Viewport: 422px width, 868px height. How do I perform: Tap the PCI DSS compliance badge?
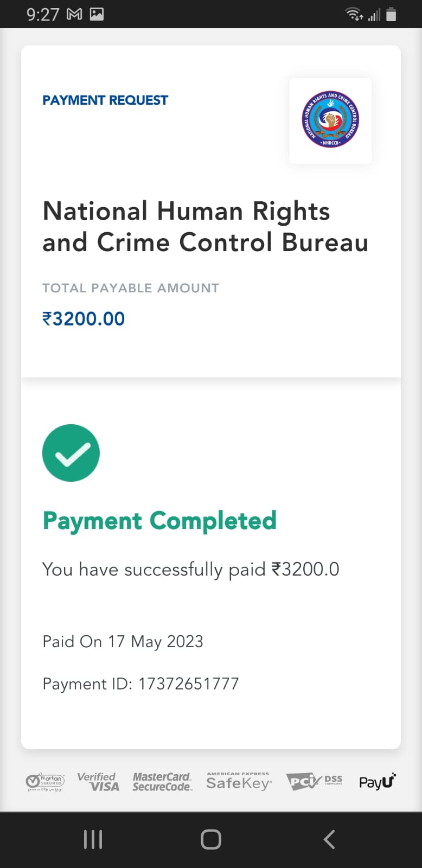click(314, 782)
